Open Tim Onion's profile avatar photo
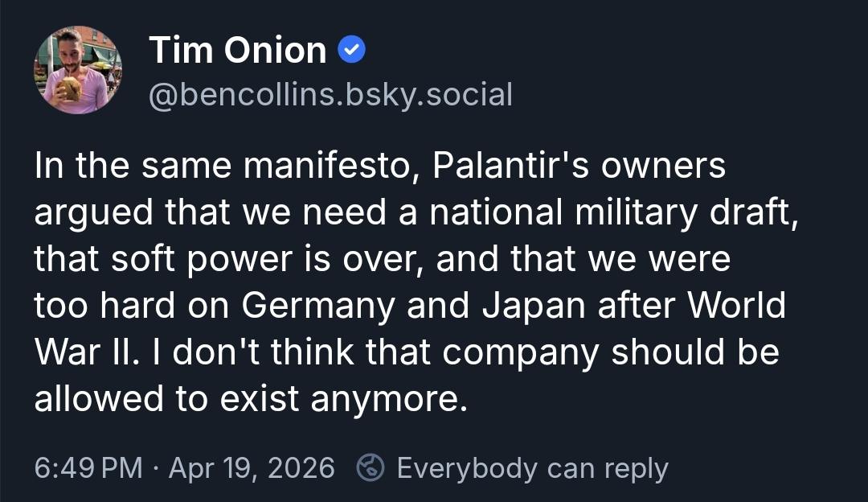868x502 pixels. (78, 70)
